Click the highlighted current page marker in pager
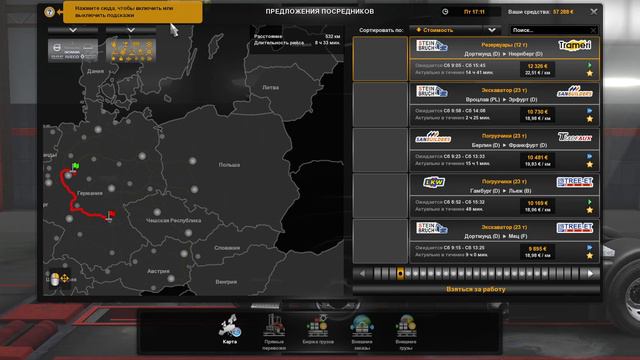The width and height of the screenshot is (640, 360). point(400,274)
